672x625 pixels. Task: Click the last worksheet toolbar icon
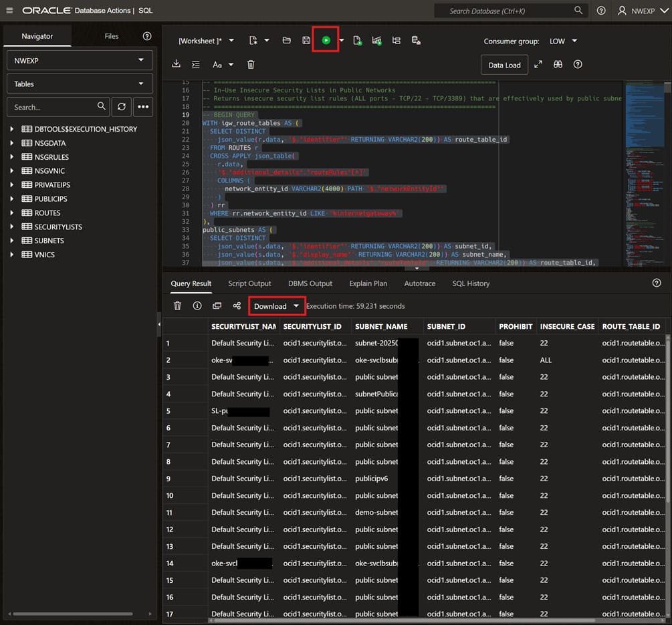(416, 40)
